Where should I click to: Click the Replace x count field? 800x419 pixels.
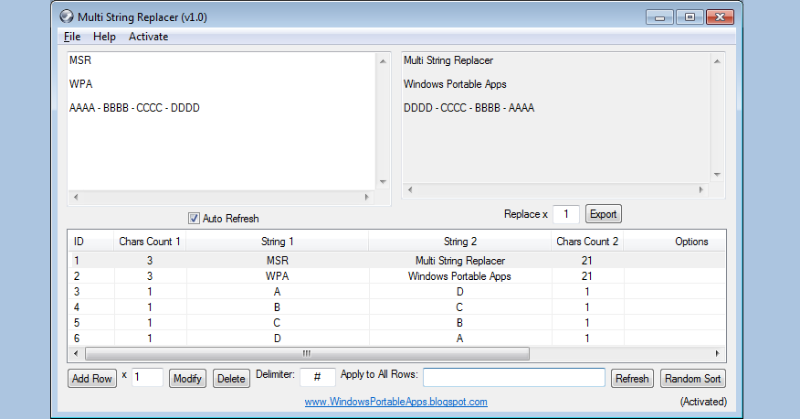coord(566,214)
